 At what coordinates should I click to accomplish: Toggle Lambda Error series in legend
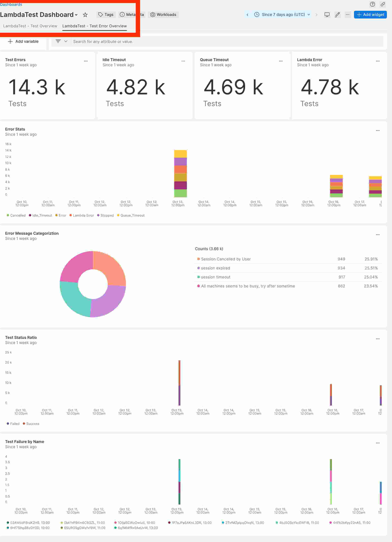tap(82, 215)
